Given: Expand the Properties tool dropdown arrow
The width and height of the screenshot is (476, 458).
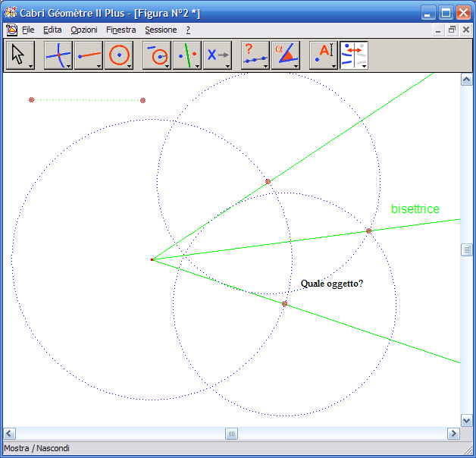Looking at the screenshot, I should (266, 66).
